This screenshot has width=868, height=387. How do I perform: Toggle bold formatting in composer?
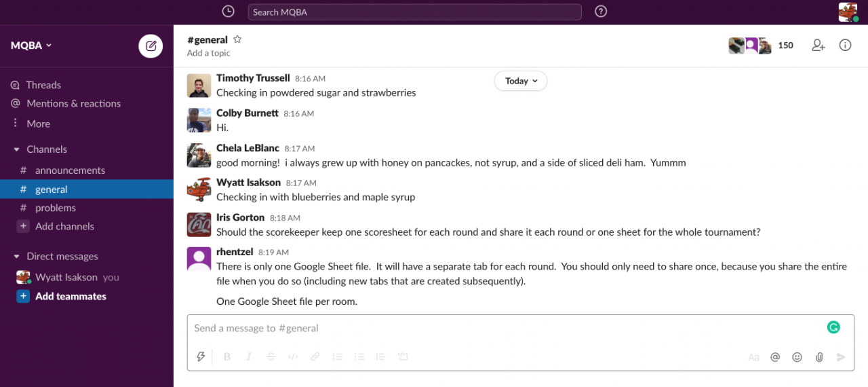click(x=227, y=357)
